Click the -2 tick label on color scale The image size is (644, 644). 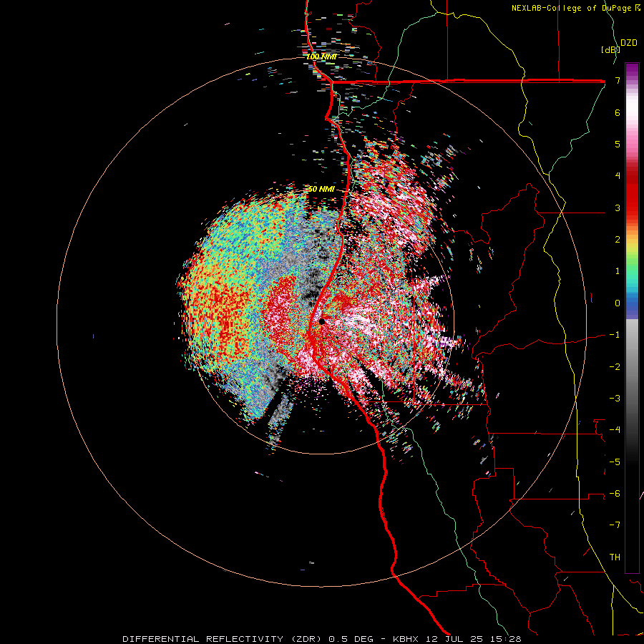(x=615, y=367)
